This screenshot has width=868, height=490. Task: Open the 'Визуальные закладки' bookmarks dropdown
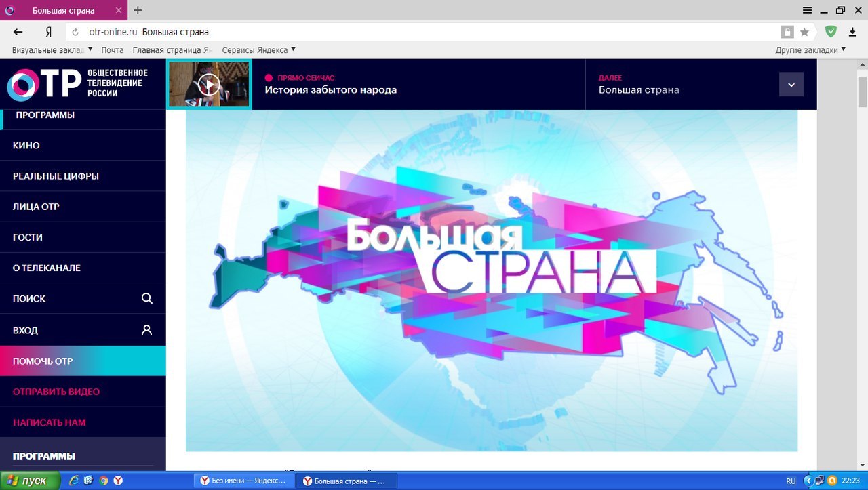tap(52, 49)
